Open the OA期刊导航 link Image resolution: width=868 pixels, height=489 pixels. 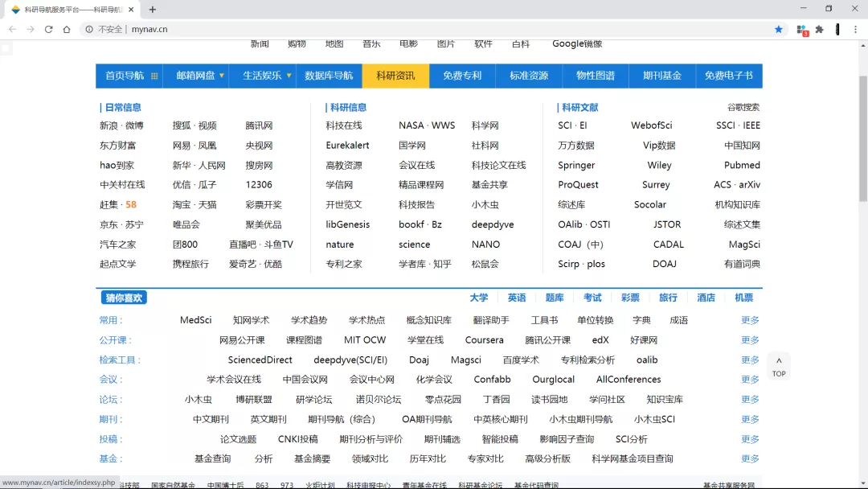pyautogui.click(x=427, y=419)
